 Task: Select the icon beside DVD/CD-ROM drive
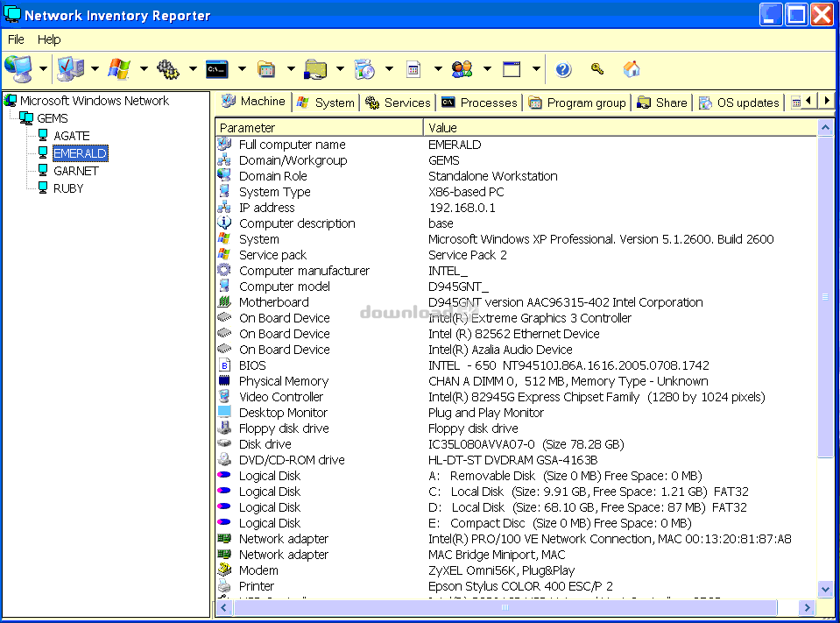click(x=224, y=460)
